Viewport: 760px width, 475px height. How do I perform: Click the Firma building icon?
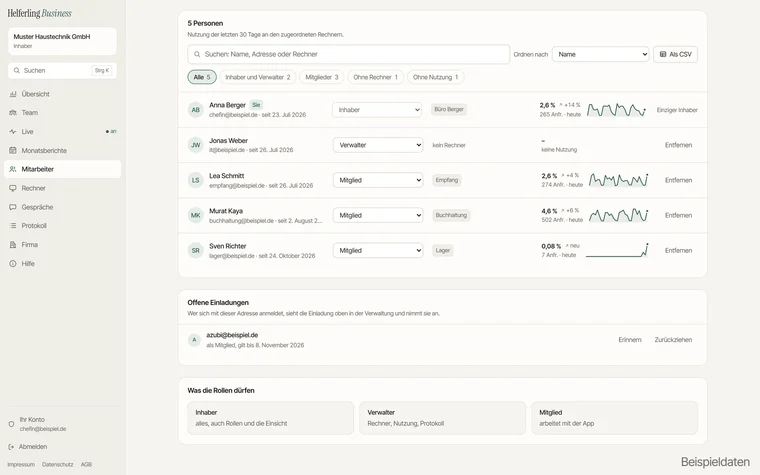point(13,245)
